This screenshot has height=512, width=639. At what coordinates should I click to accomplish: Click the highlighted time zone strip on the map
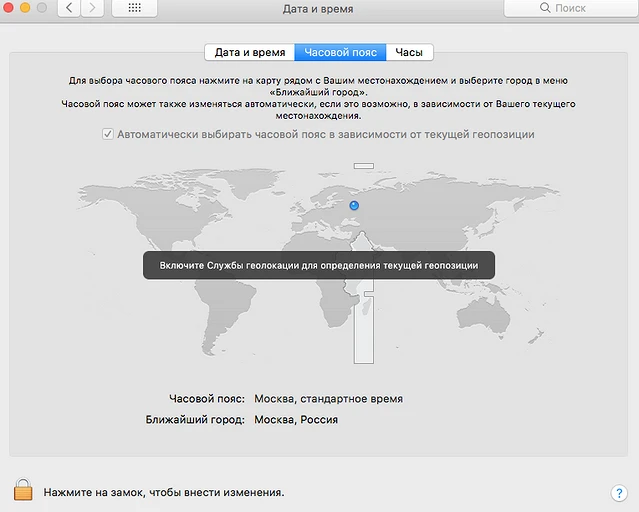[x=363, y=330]
